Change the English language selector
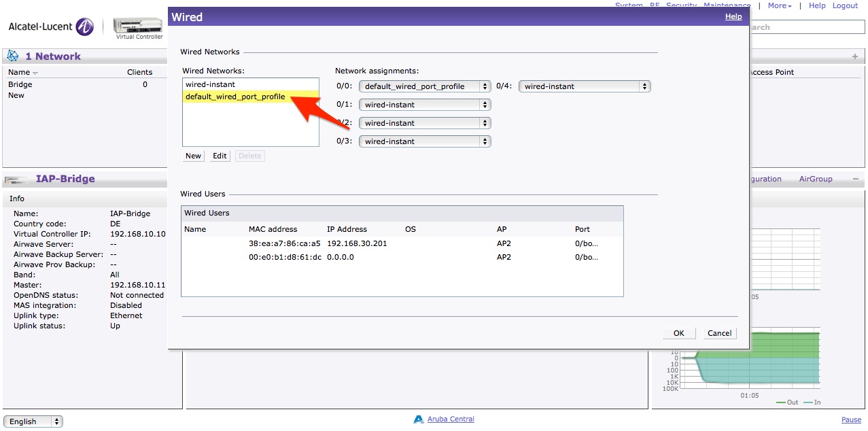The image size is (868, 431). click(x=33, y=421)
